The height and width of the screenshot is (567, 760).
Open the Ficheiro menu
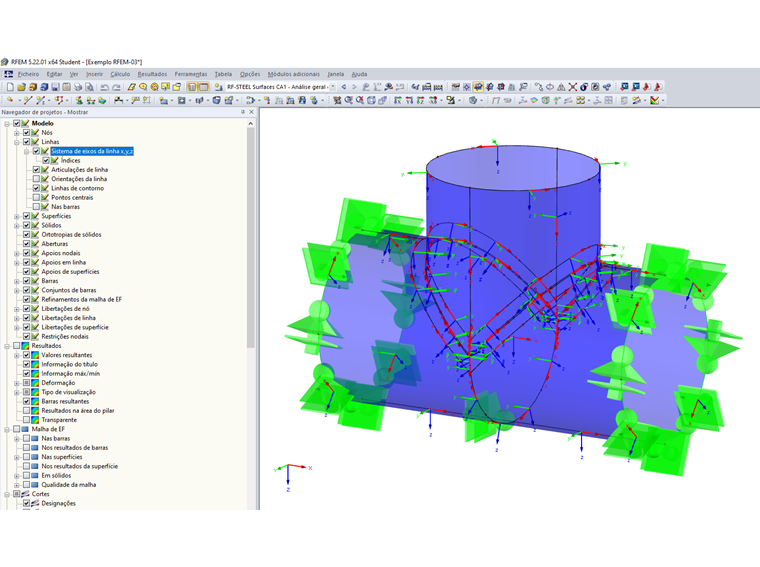pos(29,74)
